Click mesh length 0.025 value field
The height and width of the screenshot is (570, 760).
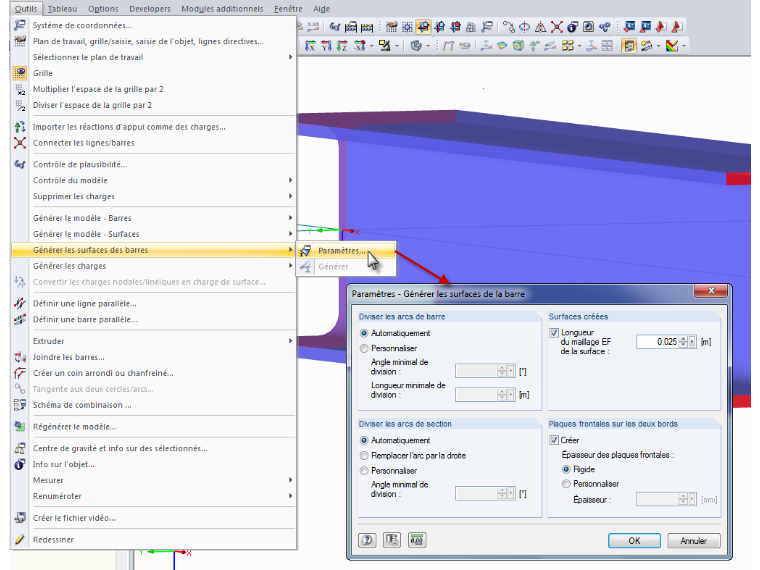[x=658, y=342]
